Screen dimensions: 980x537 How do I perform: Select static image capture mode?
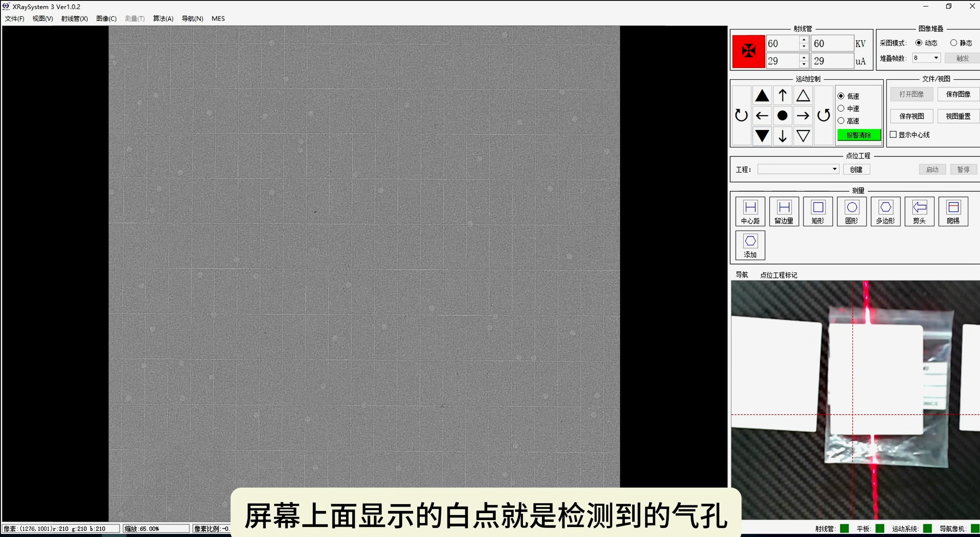tap(954, 43)
